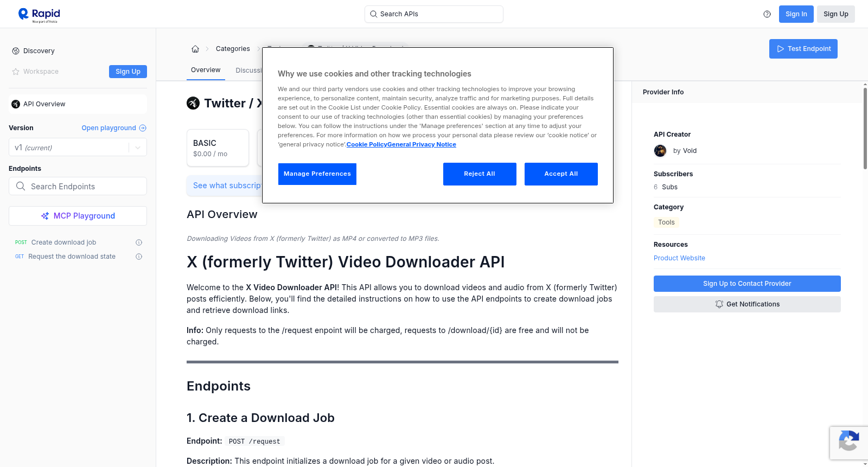Click the Rapid logo
Image resolution: width=868 pixels, height=467 pixels.
pyautogui.click(x=39, y=15)
